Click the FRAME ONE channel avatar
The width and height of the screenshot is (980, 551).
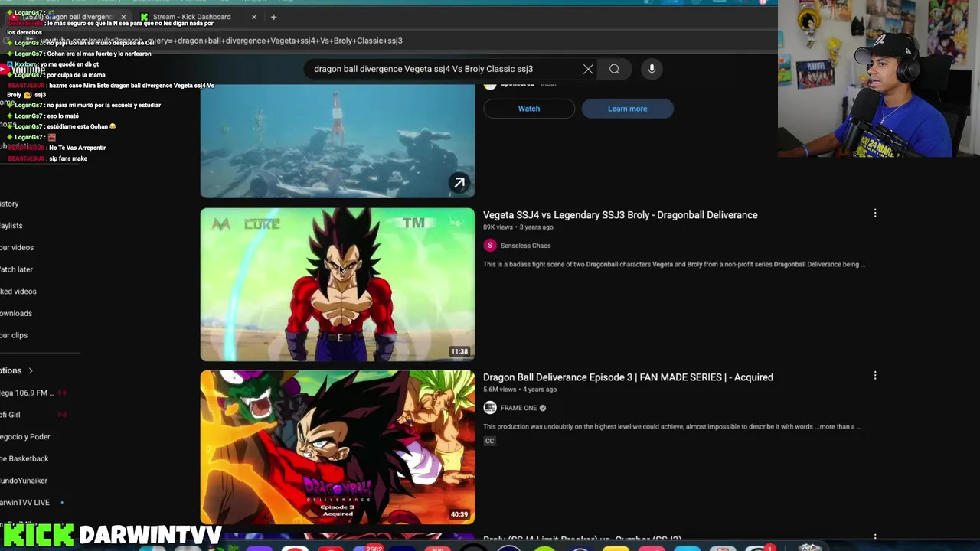click(490, 408)
